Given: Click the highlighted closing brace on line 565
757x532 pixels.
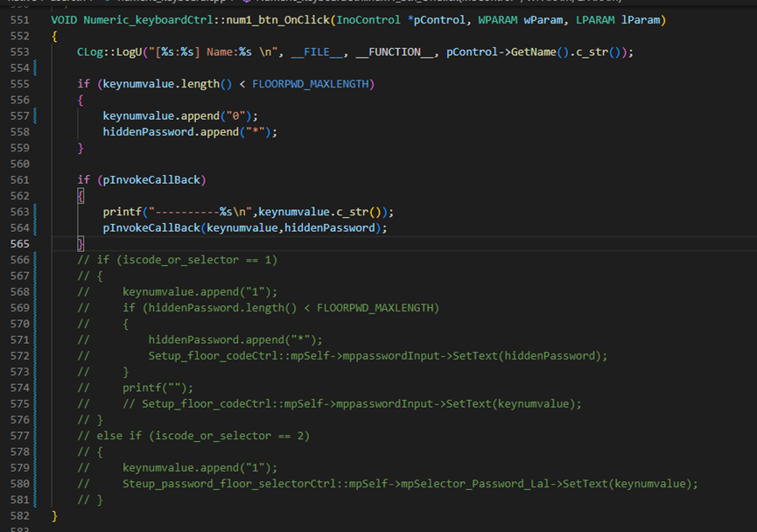Looking at the screenshot, I should point(81,243).
